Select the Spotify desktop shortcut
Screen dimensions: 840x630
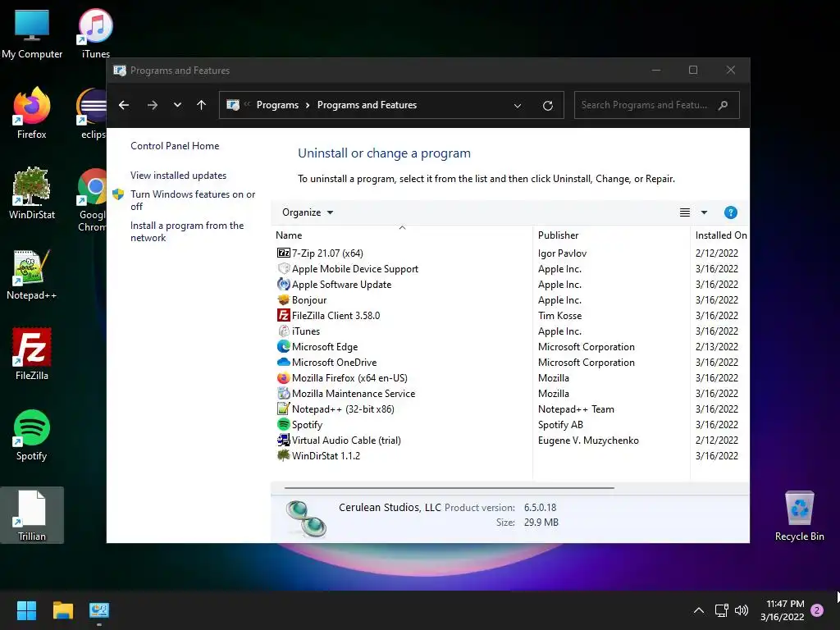click(x=32, y=435)
